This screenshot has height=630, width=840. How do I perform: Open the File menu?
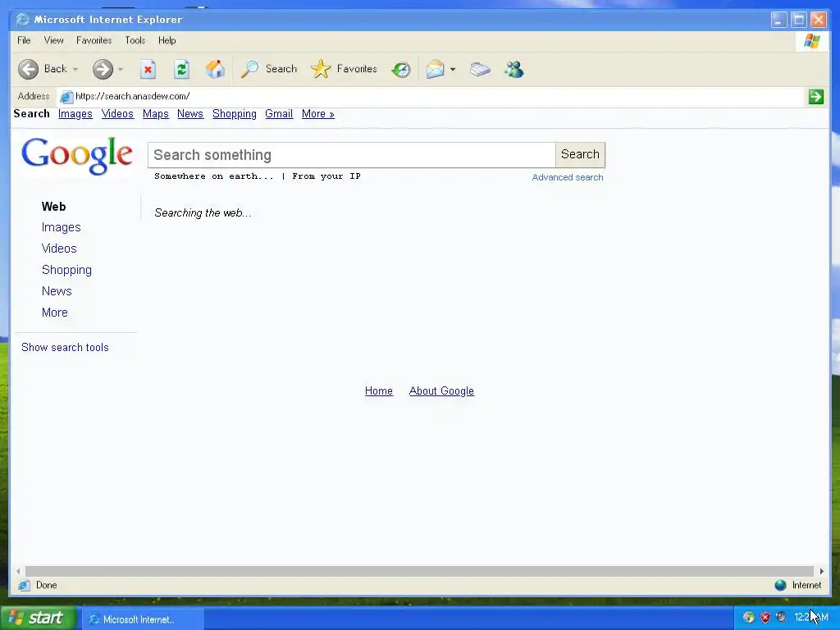point(24,40)
